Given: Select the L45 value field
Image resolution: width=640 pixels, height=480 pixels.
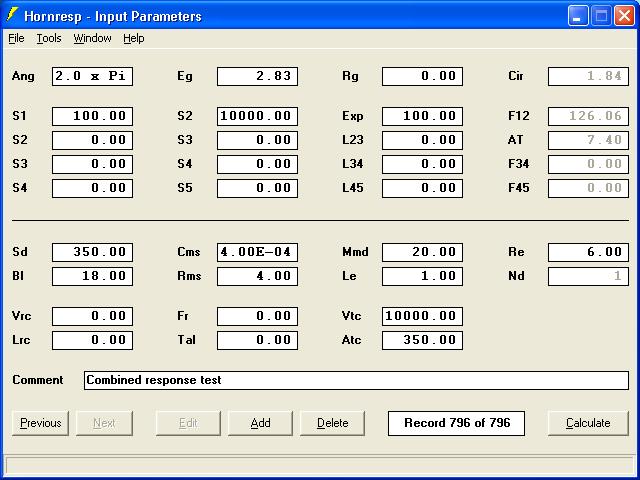Looking at the screenshot, I should coord(422,189).
